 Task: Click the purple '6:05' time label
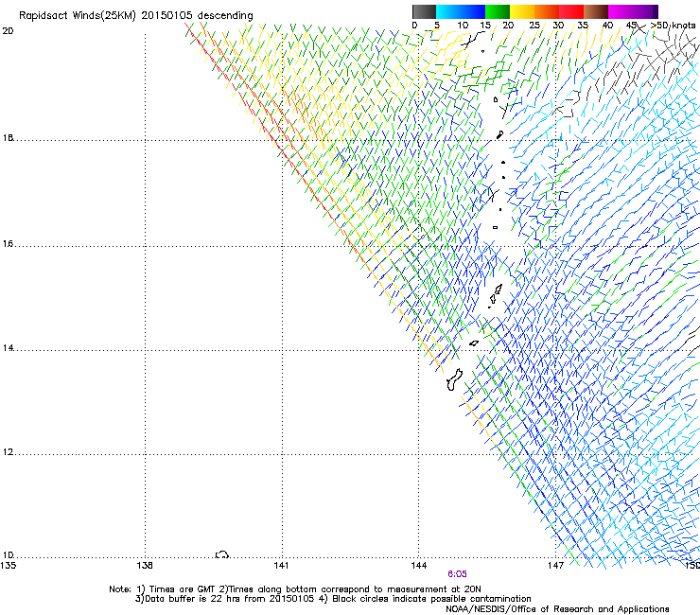point(457,574)
